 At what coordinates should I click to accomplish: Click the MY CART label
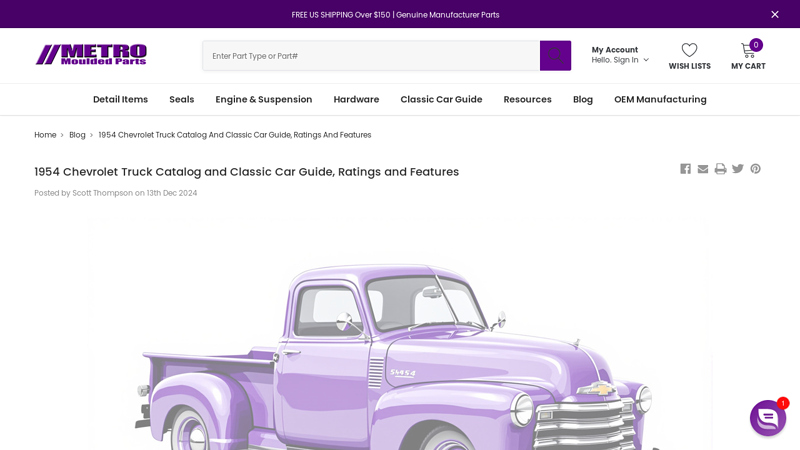[748, 66]
